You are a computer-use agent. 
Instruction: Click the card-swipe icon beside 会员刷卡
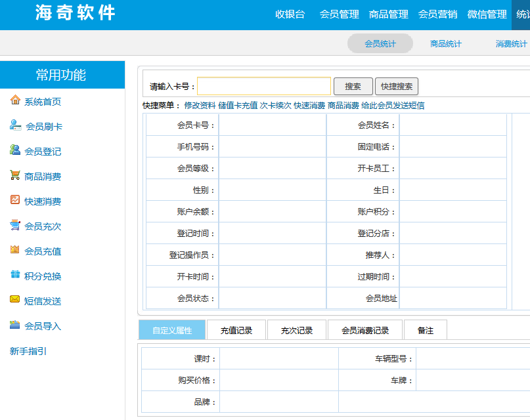(15, 125)
